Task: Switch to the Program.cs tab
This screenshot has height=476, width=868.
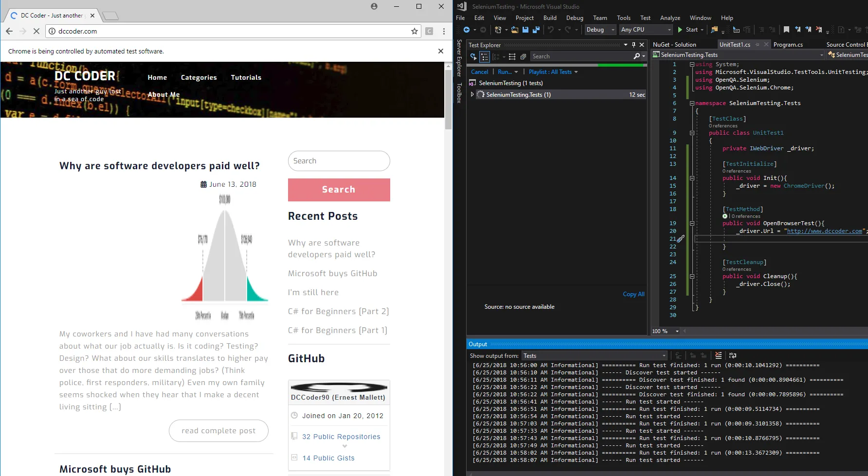Action: click(788, 45)
